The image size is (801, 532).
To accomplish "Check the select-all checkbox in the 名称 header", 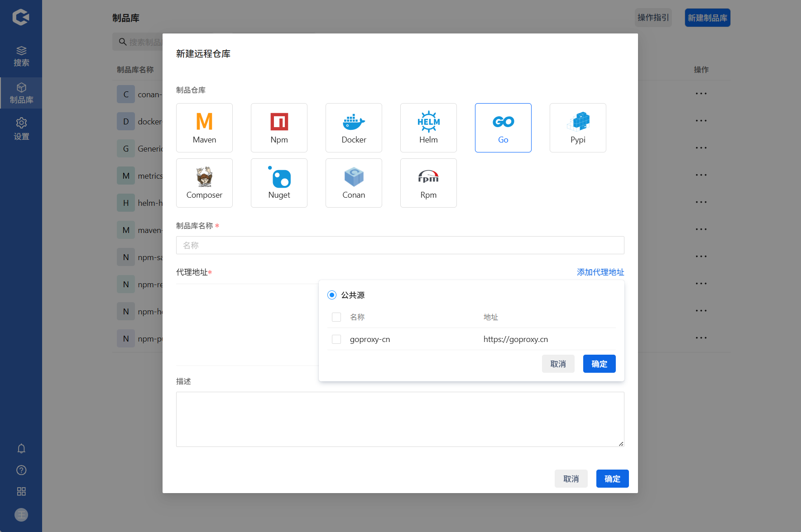I will (x=336, y=317).
